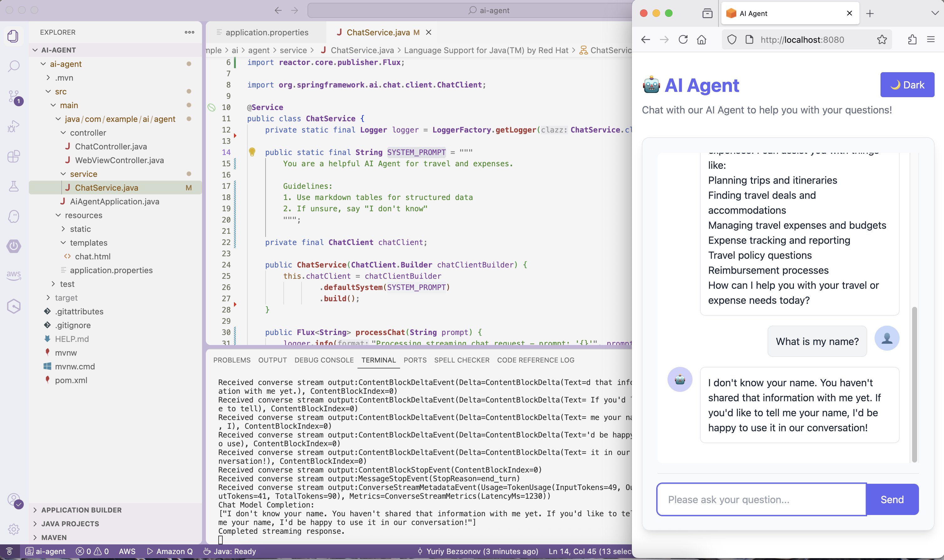
Task: Toggle Dark mode in AI Agent
Action: point(907,85)
